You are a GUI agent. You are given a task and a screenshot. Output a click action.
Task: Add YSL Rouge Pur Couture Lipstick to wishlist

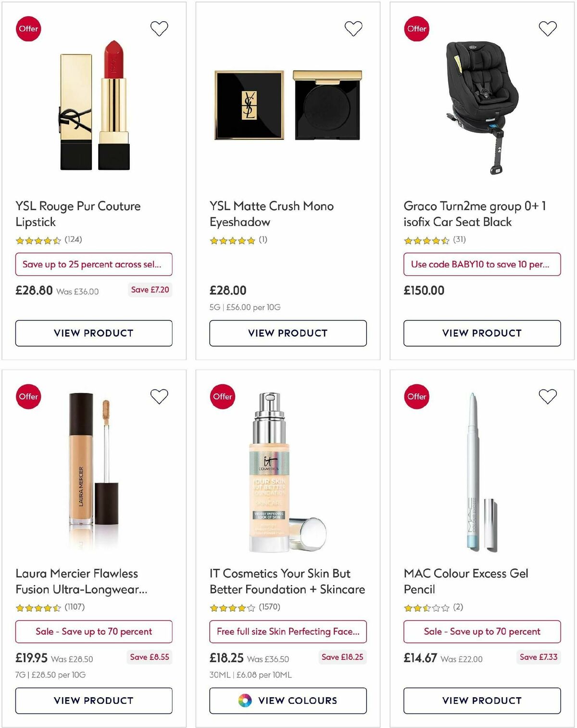tap(159, 28)
